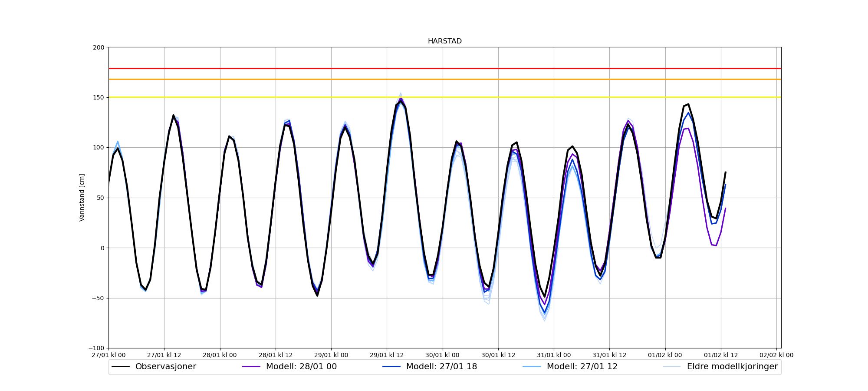Click the HARSTAD chart title

click(444, 41)
